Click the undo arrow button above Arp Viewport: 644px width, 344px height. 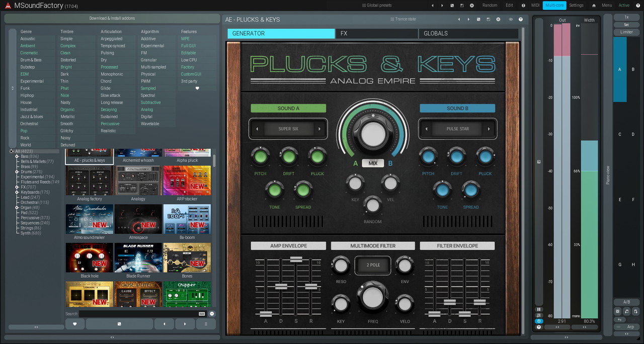pos(619,319)
